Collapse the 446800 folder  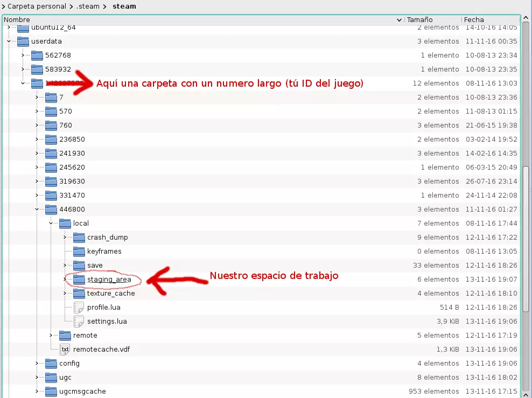pos(37,210)
